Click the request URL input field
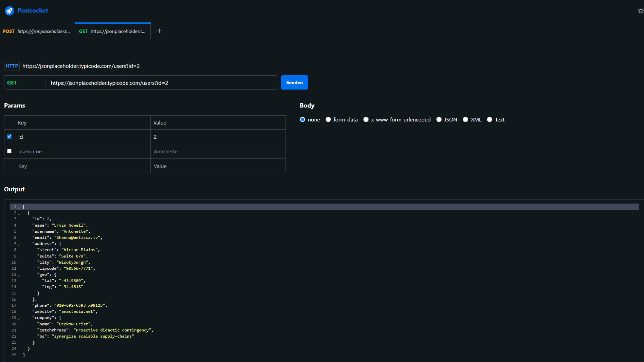Screen dimensions: 644x362 162,83
